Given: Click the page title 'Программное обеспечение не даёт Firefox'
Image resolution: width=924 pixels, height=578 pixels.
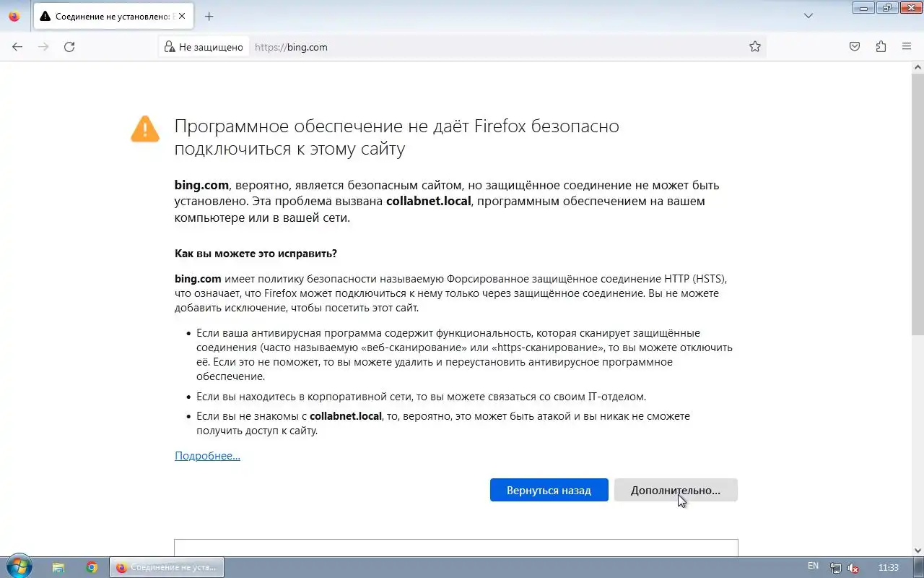Looking at the screenshot, I should tap(396, 137).
